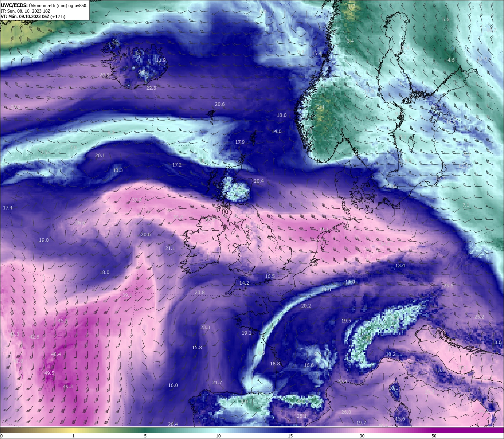Click the '15' tick label on the color scale
Screen dimensions: 504x439
290,436
